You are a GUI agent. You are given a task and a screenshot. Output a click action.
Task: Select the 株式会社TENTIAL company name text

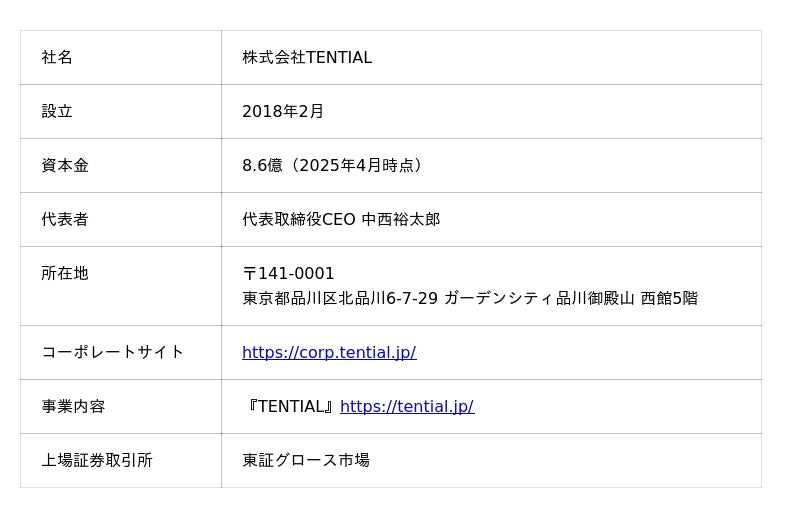coord(307,58)
